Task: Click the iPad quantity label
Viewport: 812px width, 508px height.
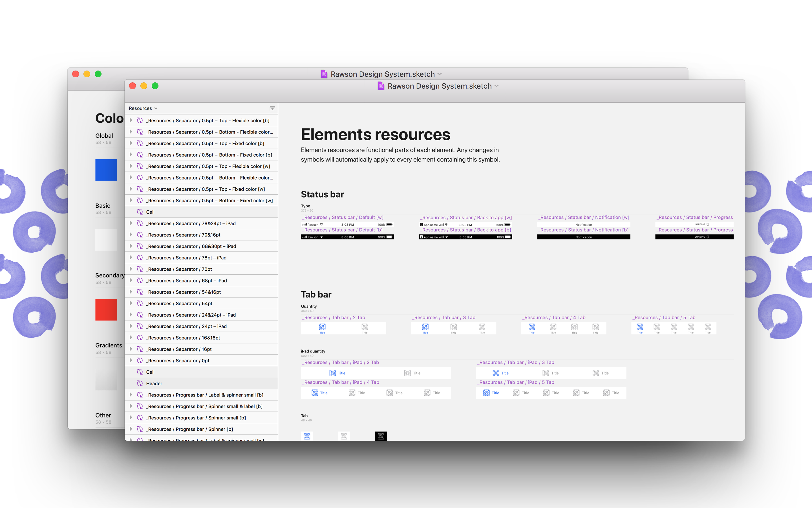Action: tap(313, 351)
